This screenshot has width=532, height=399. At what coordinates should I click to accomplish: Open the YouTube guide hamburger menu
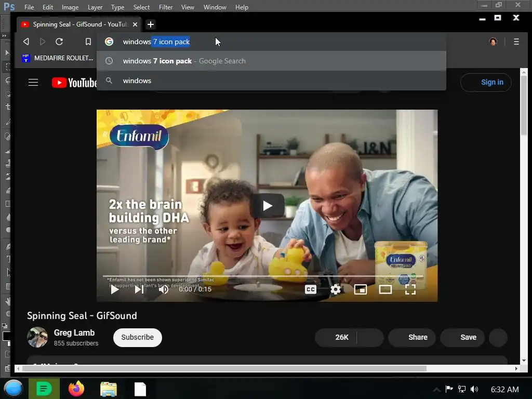pos(33,83)
